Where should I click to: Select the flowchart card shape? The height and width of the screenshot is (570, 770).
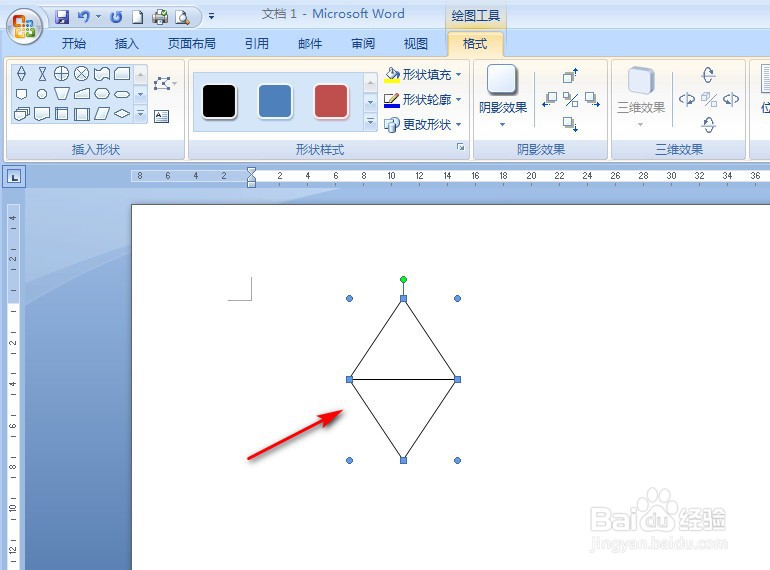coord(122,74)
